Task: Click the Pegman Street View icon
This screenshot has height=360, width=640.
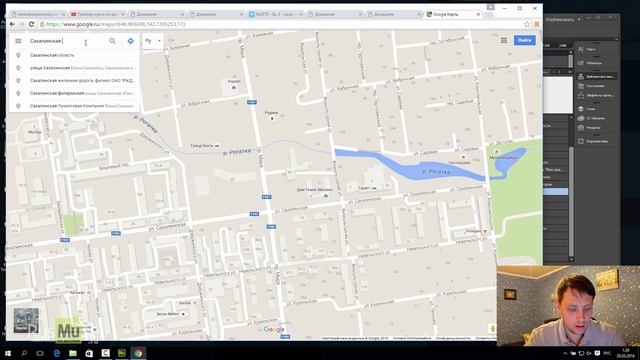Action: tap(493, 329)
